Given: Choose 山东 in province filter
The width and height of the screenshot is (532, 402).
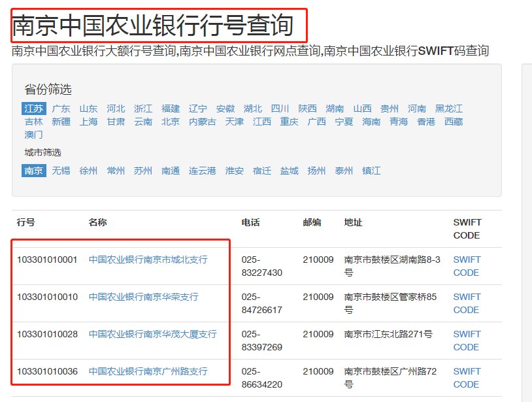Looking at the screenshot, I should tap(88, 109).
